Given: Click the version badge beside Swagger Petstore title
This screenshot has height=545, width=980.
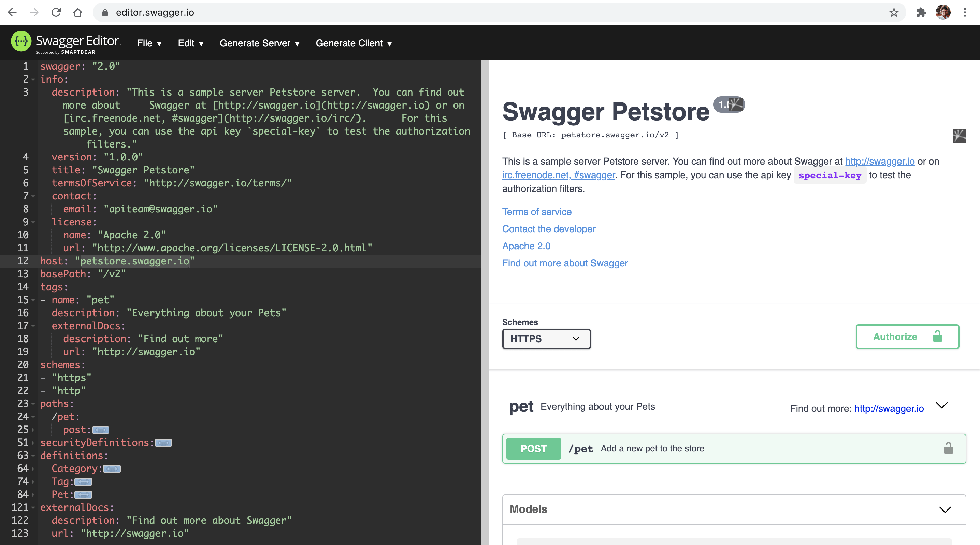Looking at the screenshot, I should (x=729, y=104).
